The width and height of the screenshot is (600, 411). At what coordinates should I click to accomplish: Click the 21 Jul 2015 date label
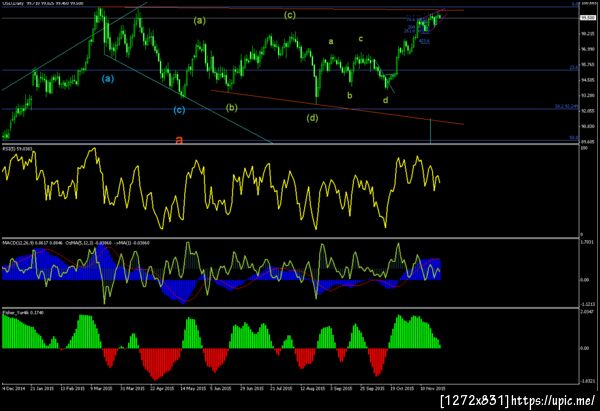282,388
